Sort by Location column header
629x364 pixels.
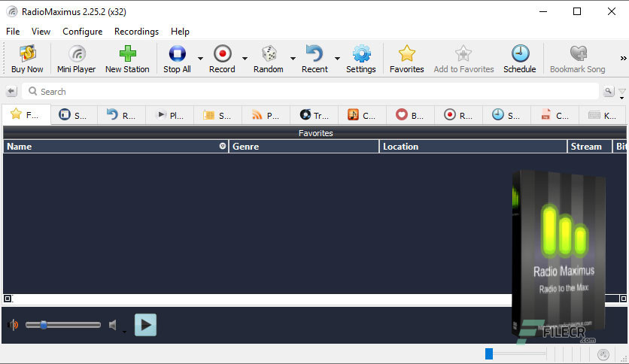(473, 147)
